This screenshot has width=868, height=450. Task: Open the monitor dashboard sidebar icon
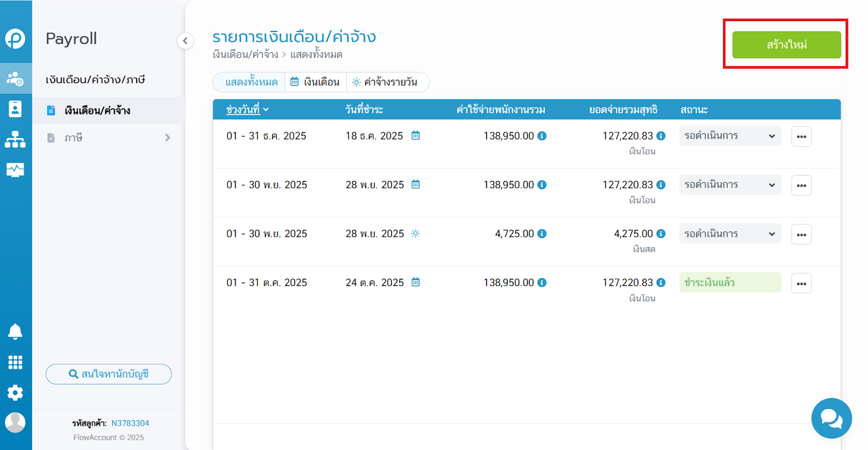point(15,170)
